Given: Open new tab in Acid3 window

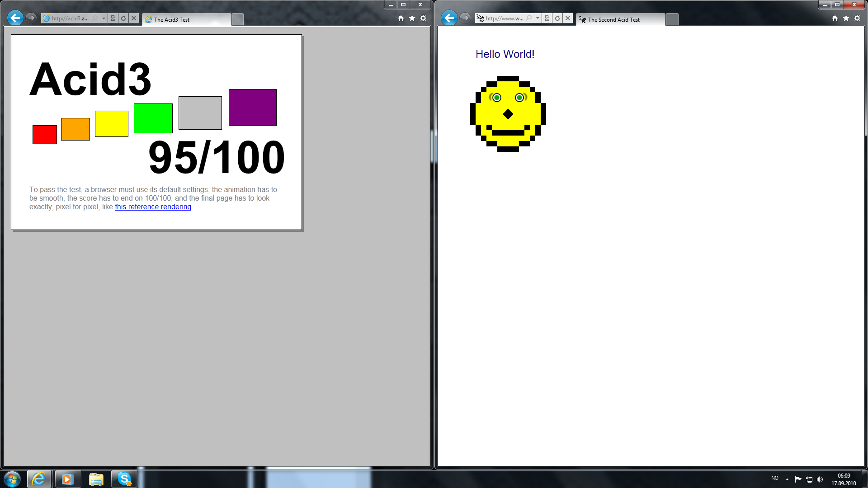Looking at the screenshot, I should [x=237, y=19].
